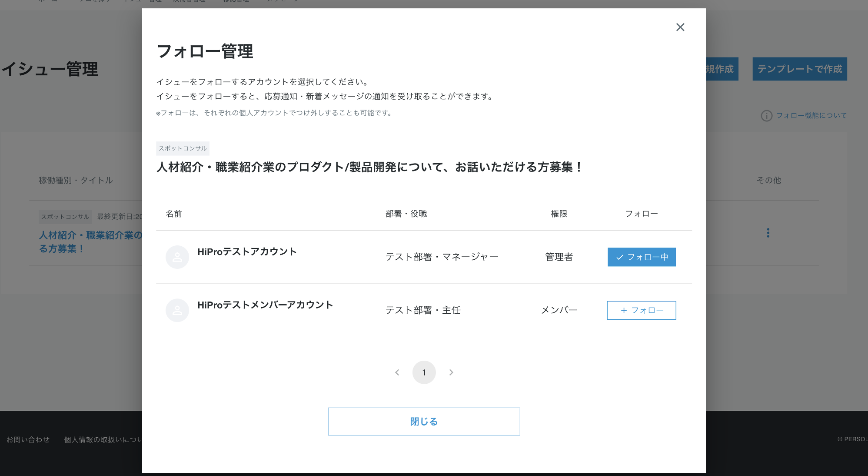
Task: Click the スポットコンサル category badge in the dialog
Action: click(x=183, y=148)
